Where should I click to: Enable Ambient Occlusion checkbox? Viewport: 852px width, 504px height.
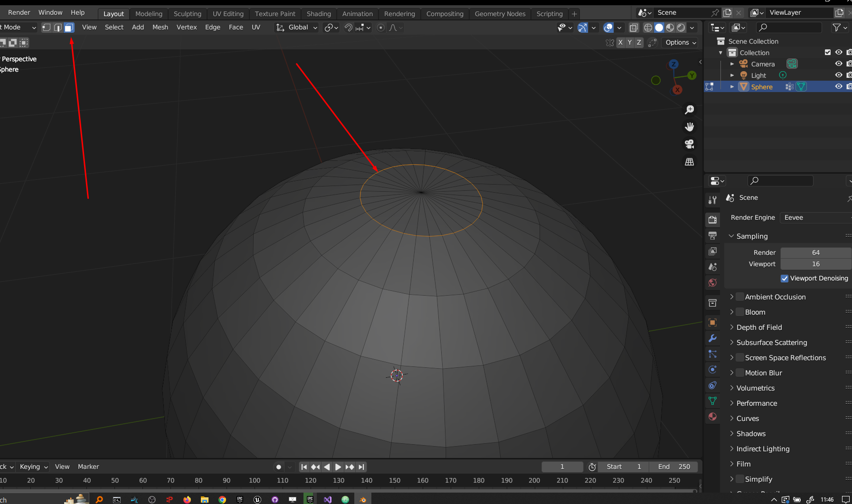(740, 297)
